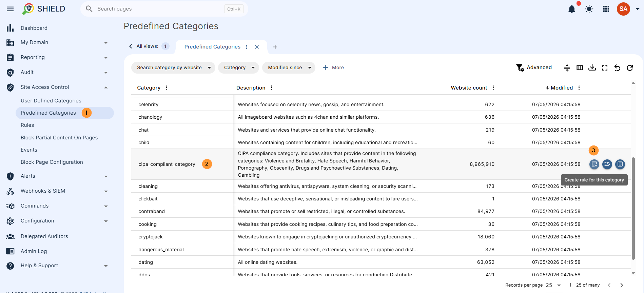The width and height of the screenshot is (644, 293).
Task: Search websites in cipa_compliant_category
Action: click(607, 164)
